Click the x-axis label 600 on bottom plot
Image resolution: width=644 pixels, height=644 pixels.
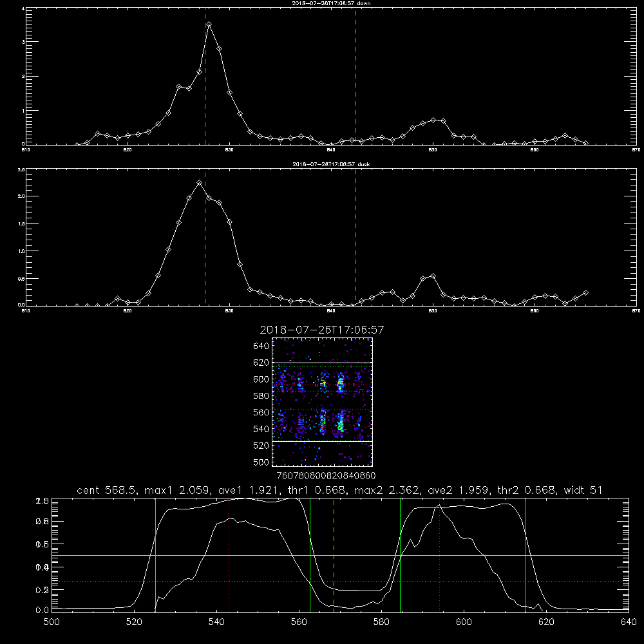click(464, 622)
